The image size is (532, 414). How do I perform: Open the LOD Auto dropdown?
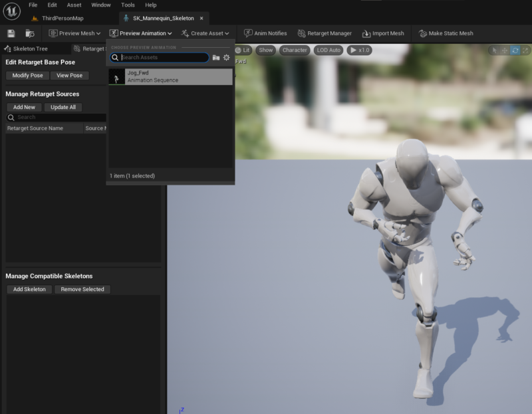(327, 50)
